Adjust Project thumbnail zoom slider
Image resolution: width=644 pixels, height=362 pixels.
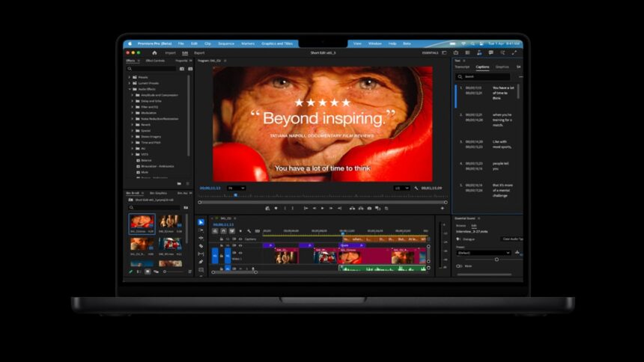[x=165, y=271]
